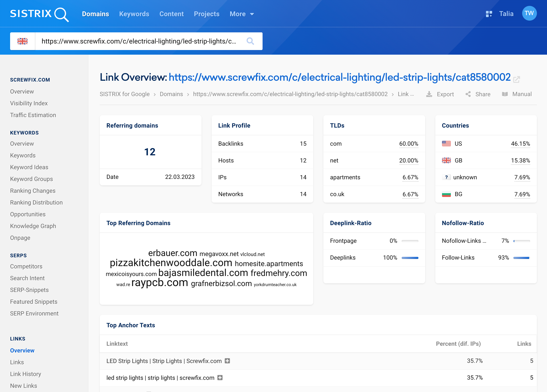
Task: Open Onpage in sidebar
Action: coord(20,238)
